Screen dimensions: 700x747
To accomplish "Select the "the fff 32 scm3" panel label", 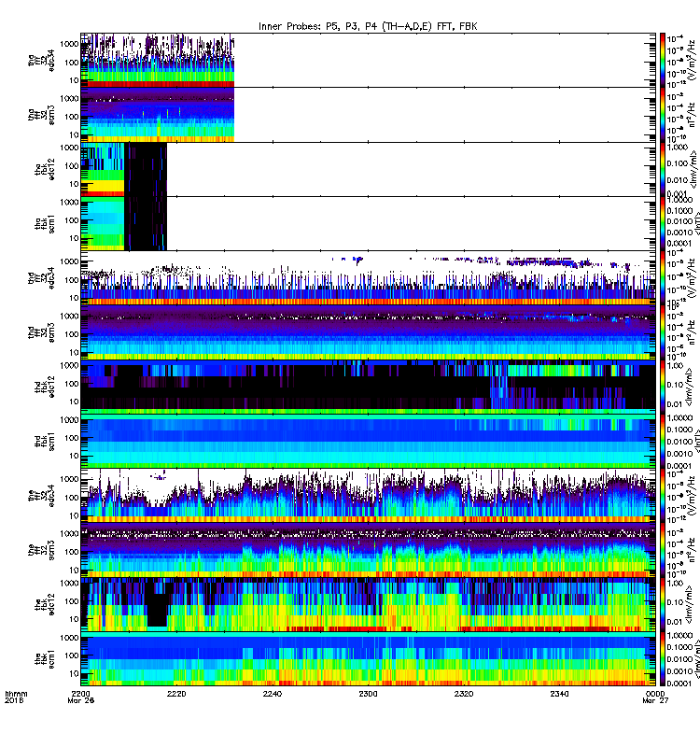I will (x=39, y=550).
